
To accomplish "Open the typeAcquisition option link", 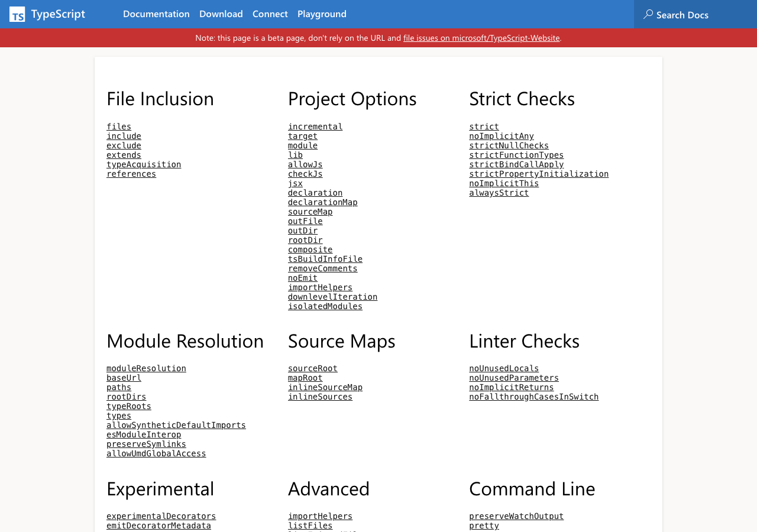I will coord(144,164).
